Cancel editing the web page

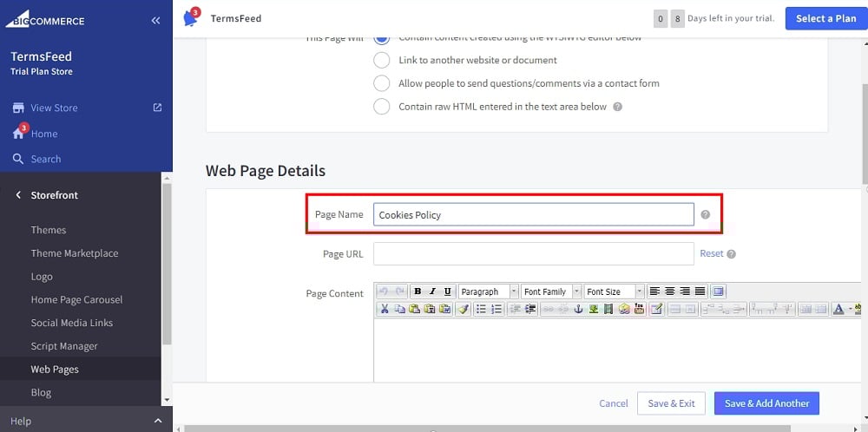pos(614,403)
